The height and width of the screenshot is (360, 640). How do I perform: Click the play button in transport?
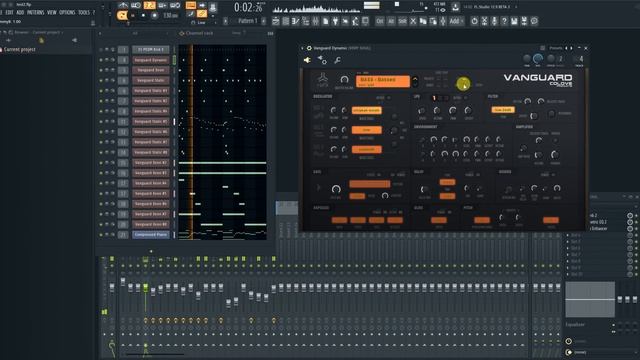click(132, 16)
